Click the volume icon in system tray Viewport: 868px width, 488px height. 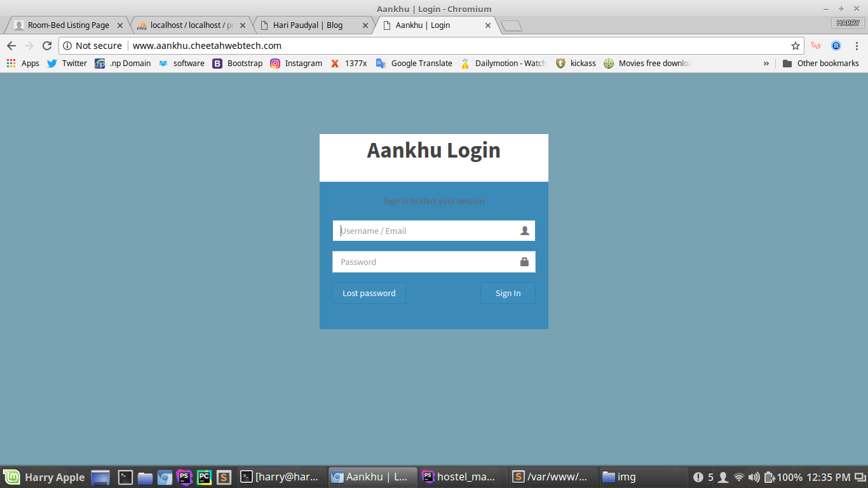pos(754,477)
